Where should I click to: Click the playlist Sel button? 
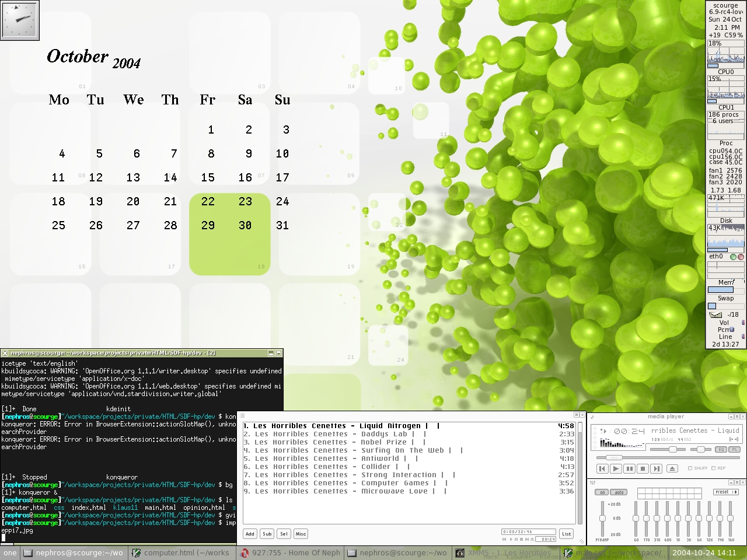(x=284, y=534)
